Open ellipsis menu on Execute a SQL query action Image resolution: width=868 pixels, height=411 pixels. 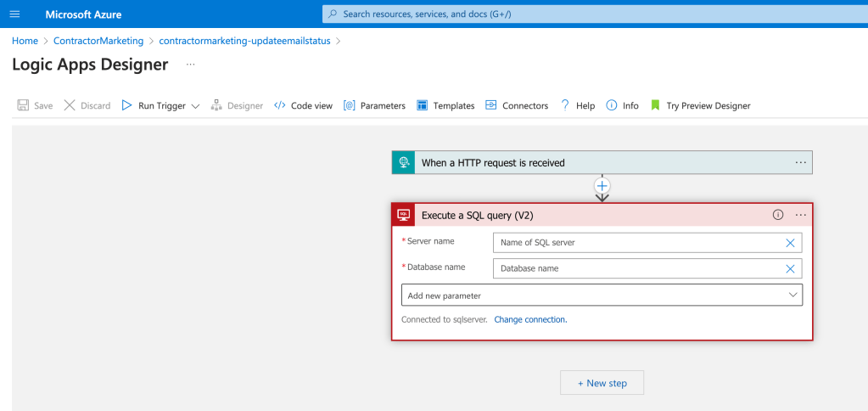pos(800,215)
